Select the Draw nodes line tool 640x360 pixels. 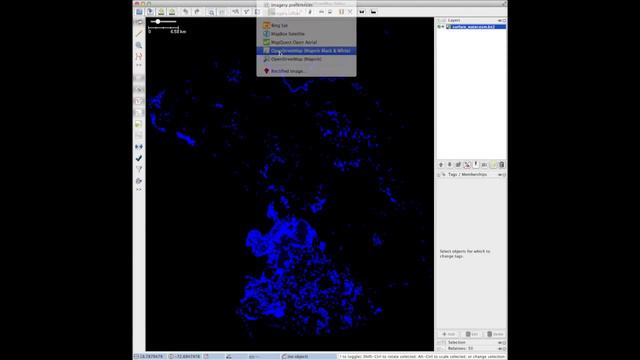(x=139, y=33)
